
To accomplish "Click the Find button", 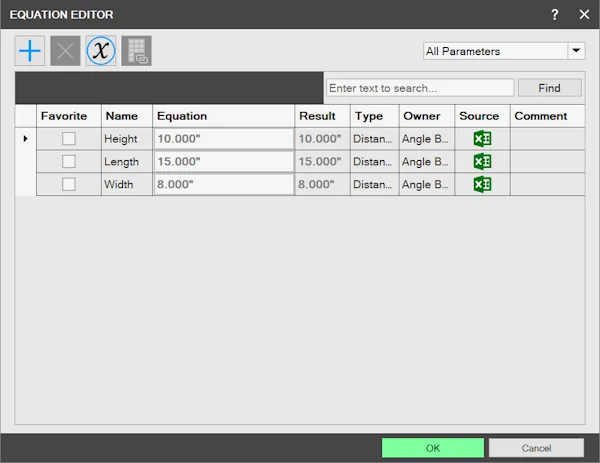I will (549, 88).
